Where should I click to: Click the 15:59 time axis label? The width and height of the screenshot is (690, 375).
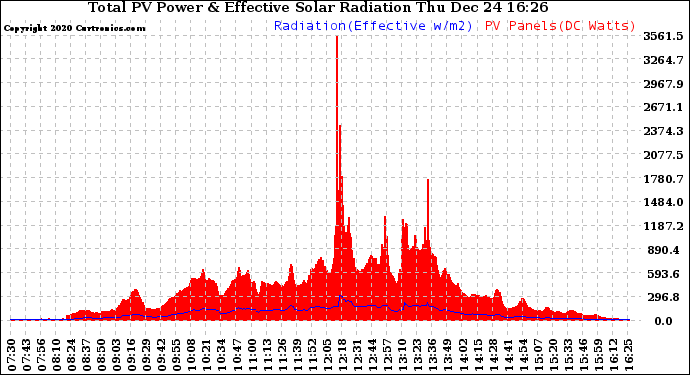(x=598, y=355)
